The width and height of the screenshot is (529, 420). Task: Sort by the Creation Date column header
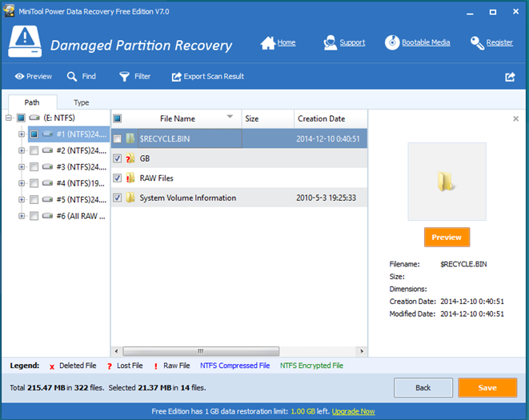[331, 118]
